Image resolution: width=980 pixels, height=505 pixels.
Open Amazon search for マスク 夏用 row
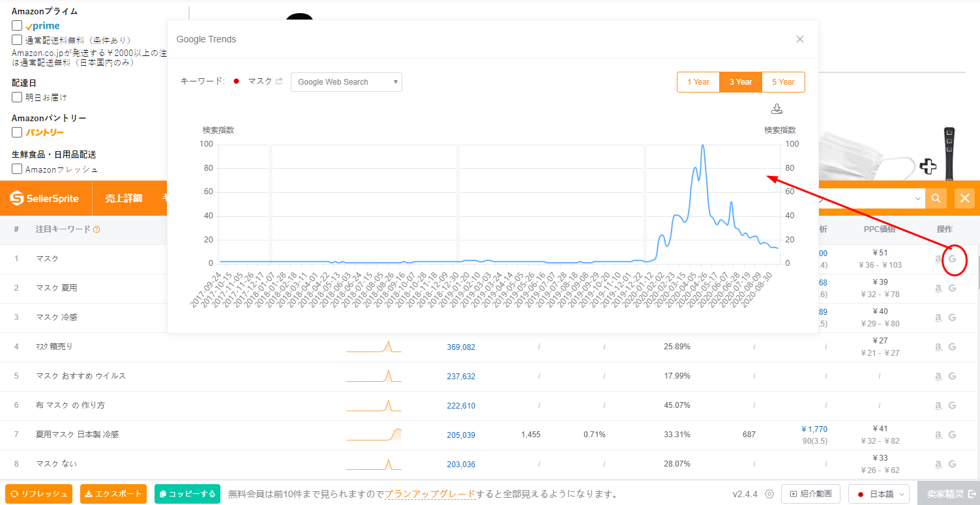[938, 288]
